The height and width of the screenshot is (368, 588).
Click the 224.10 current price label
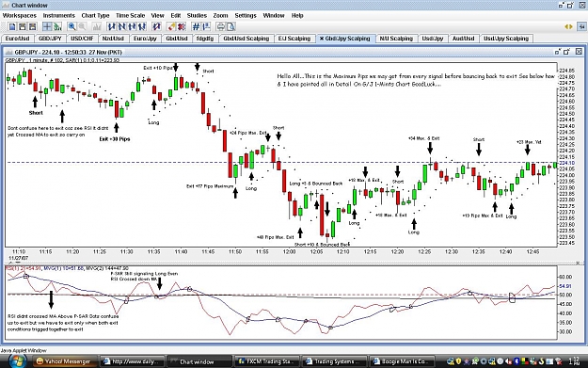point(566,163)
